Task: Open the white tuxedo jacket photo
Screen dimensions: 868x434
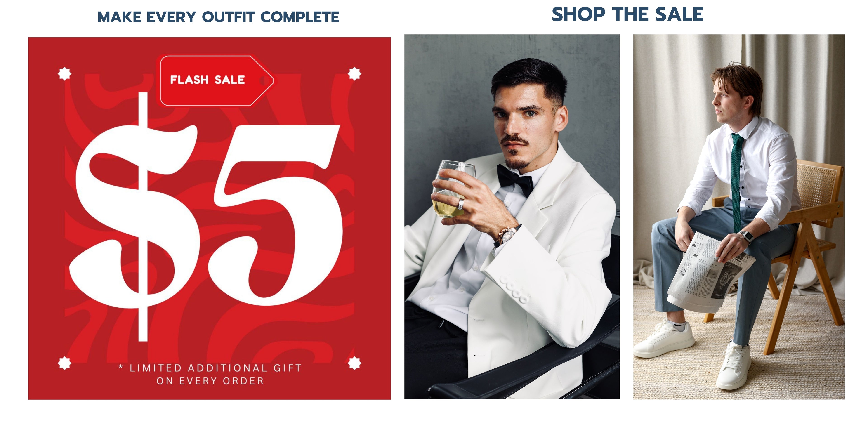Action: [512, 217]
